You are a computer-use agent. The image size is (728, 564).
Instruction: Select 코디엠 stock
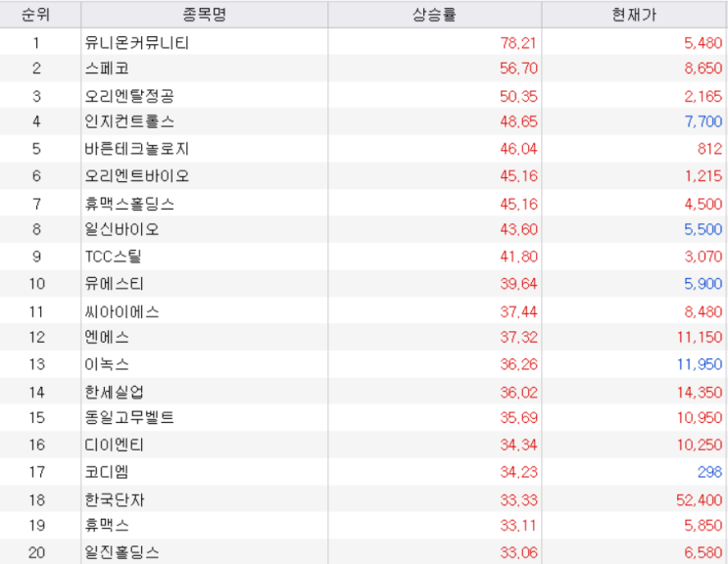click(x=107, y=472)
